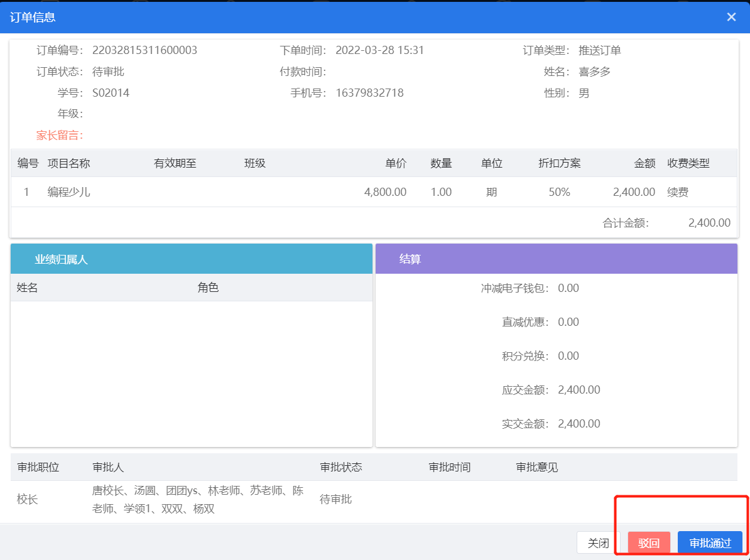
Task: Click the 审批职位 column header
Action: (x=38, y=467)
